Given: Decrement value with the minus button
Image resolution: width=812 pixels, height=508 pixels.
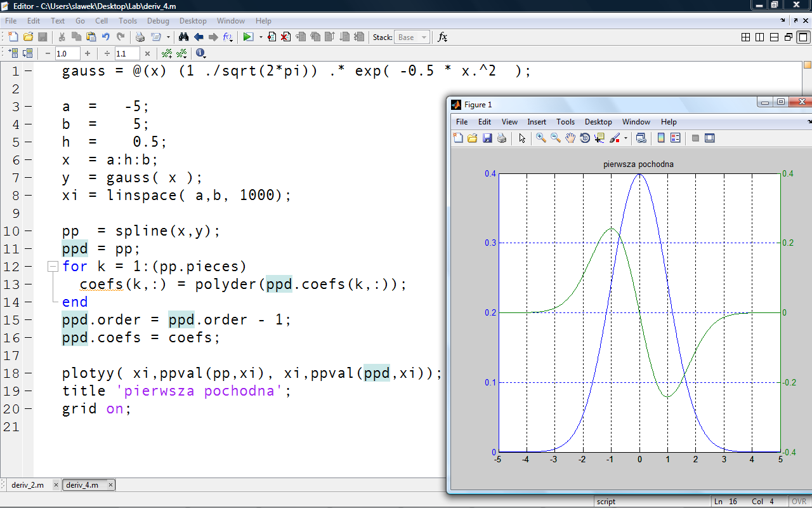Looking at the screenshot, I should pos(48,54).
